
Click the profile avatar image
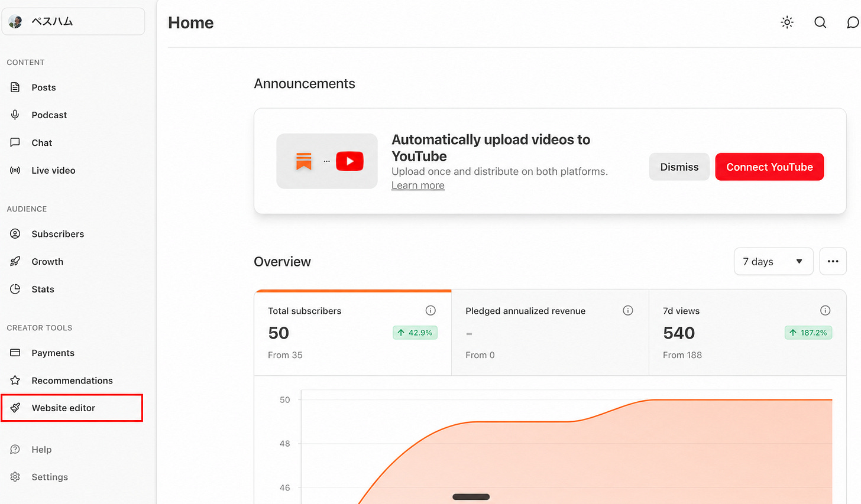(x=16, y=22)
